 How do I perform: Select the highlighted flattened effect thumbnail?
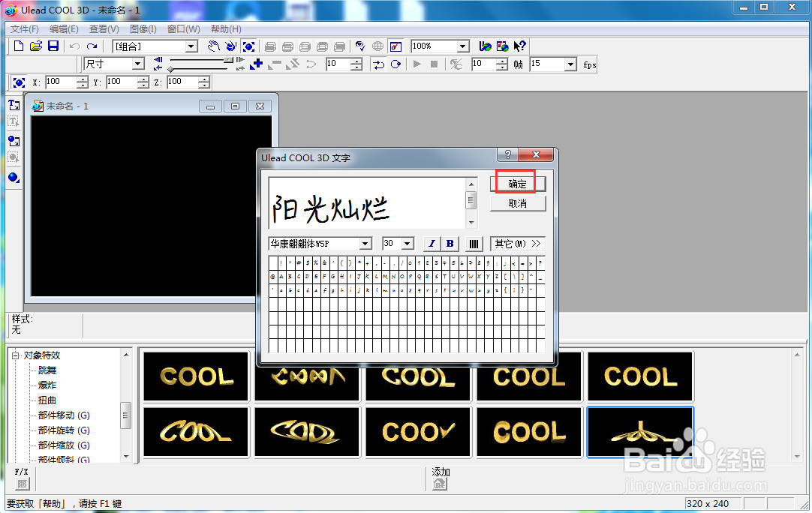640,432
